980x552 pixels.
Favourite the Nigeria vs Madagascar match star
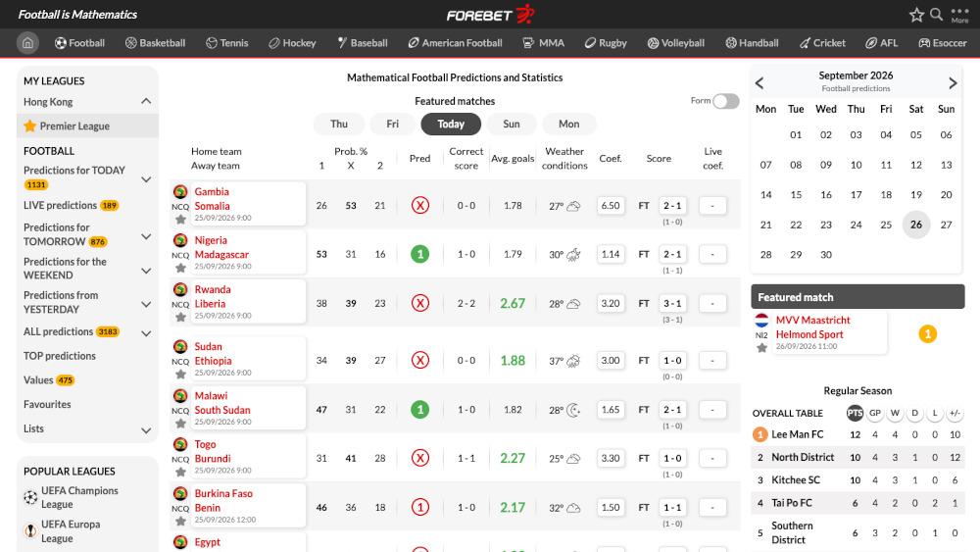(x=180, y=269)
